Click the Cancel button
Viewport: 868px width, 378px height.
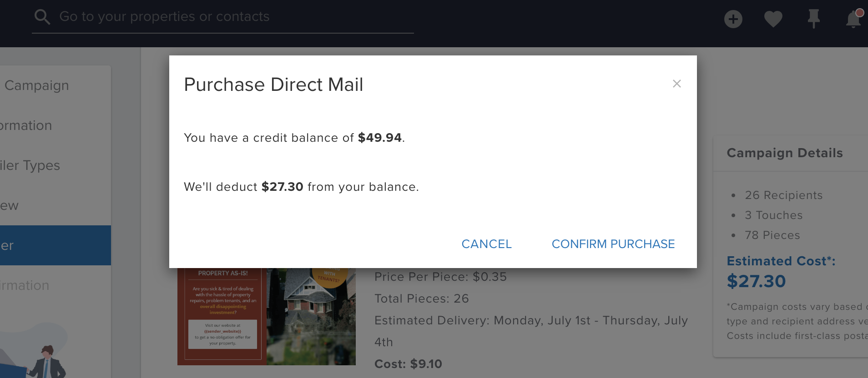[x=486, y=244]
